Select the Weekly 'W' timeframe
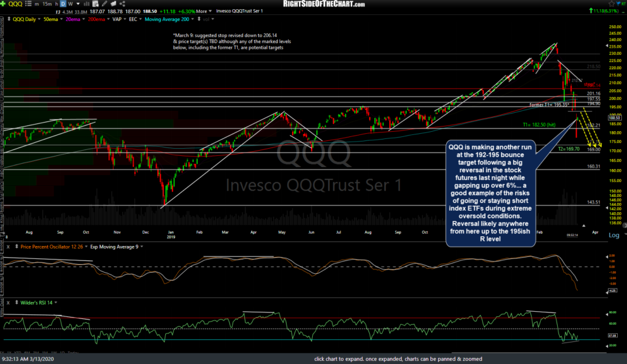The image size is (627, 364). point(71,4)
